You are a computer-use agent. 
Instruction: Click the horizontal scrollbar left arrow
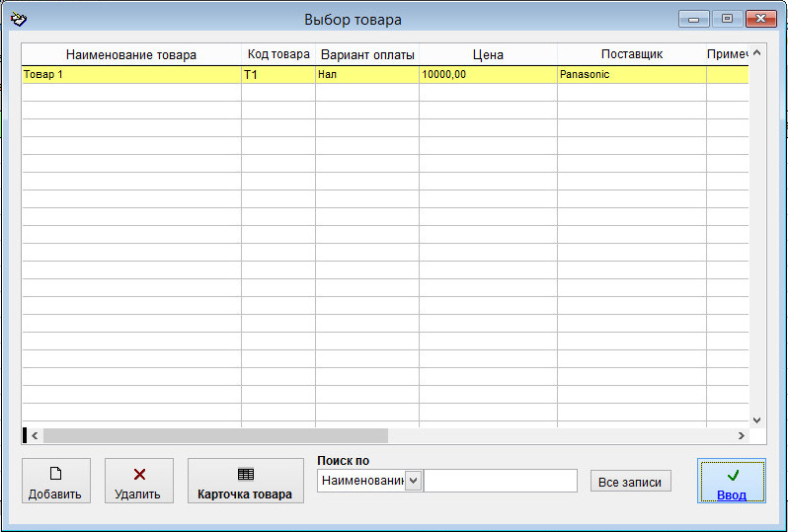pos(35,435)
